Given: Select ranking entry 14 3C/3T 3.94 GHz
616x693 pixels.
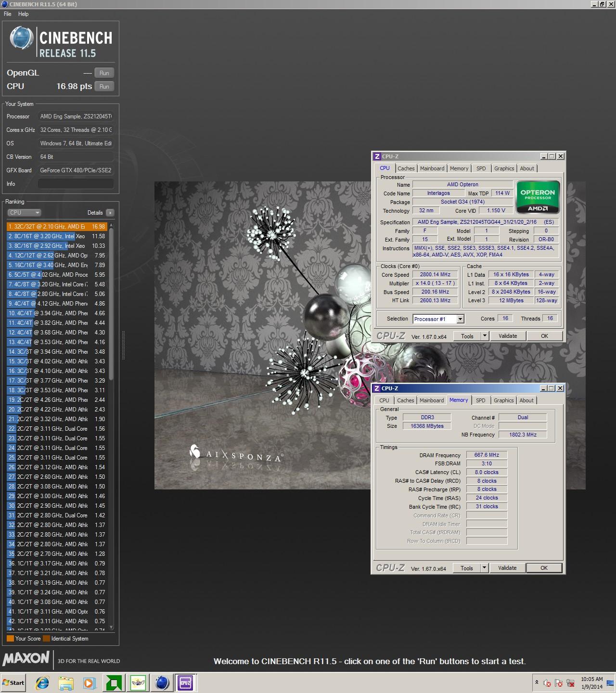Looking at the screenshot, I should pyautogui.click(x=56, y=352).
